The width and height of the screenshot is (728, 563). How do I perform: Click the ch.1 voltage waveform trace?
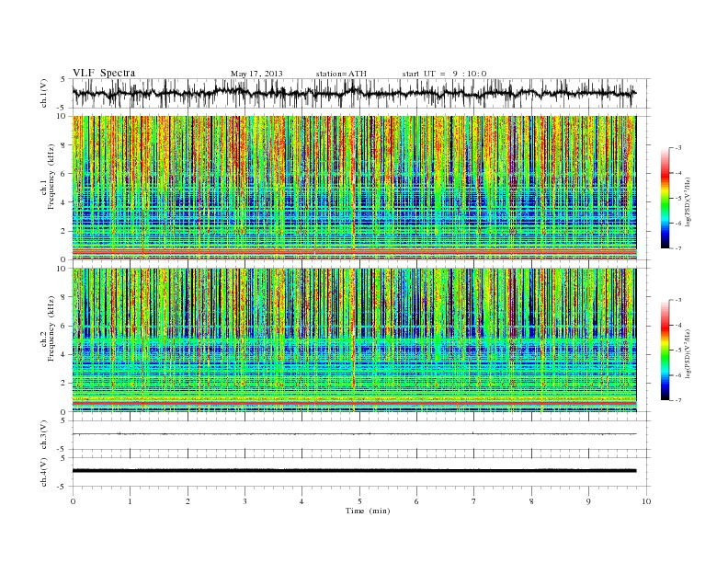354,93
